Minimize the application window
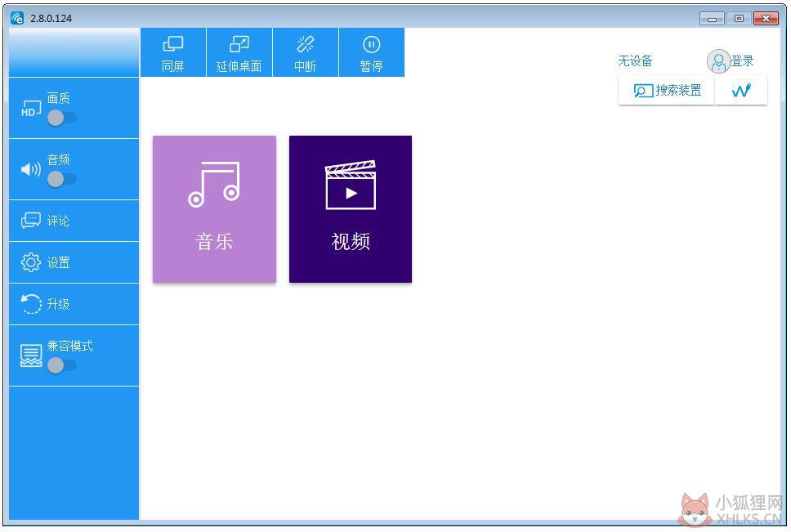This screenshot has width=791, height=532. point(713,19)
